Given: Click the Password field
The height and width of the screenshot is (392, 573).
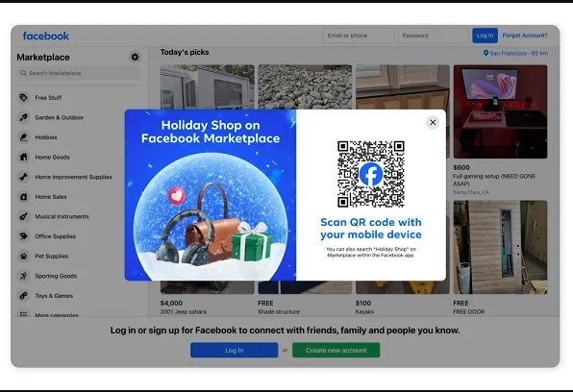Looking at the screenshot, I should click(434, 36).
